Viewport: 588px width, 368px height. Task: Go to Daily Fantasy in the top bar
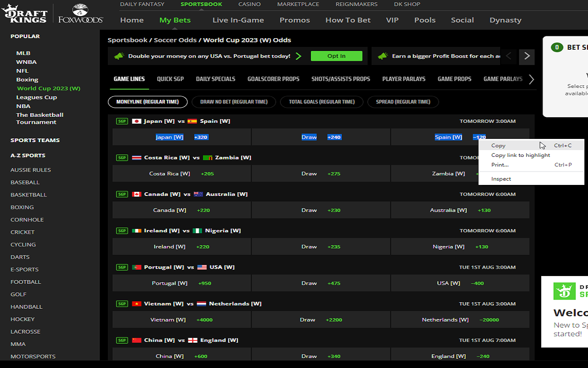[x=142, y=4]
